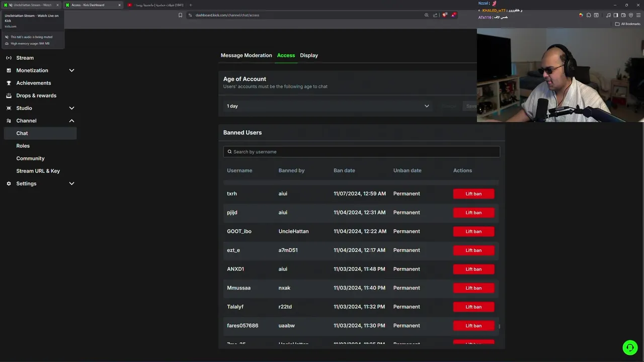Click the Channel sidebar icon
644x362 pixels.
click(9, 121)
